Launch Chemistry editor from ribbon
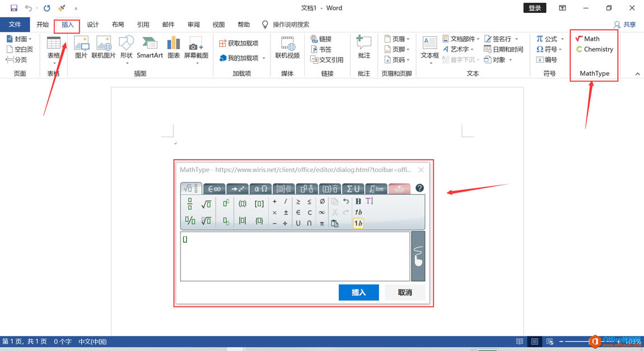The width and height of the screenshot is (644, 351). pos(594,49)
